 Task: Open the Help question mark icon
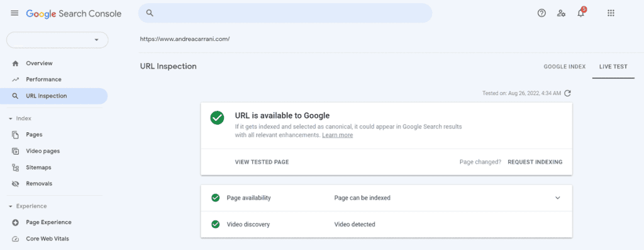point(541,13)
